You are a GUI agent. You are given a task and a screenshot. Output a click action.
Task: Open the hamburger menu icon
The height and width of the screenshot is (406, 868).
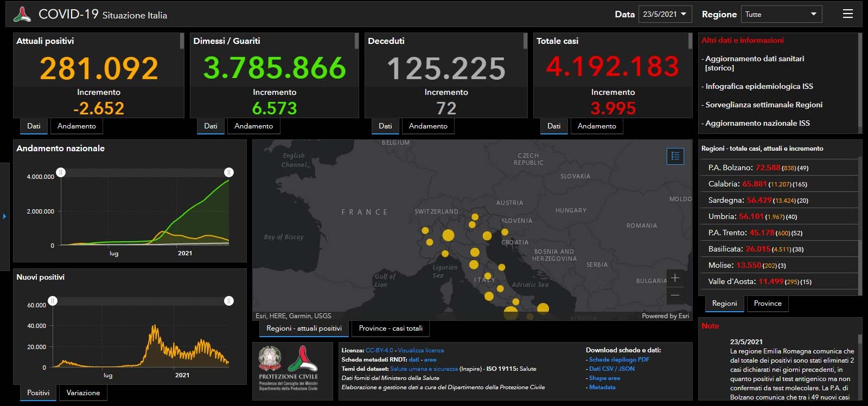(848, 14)
